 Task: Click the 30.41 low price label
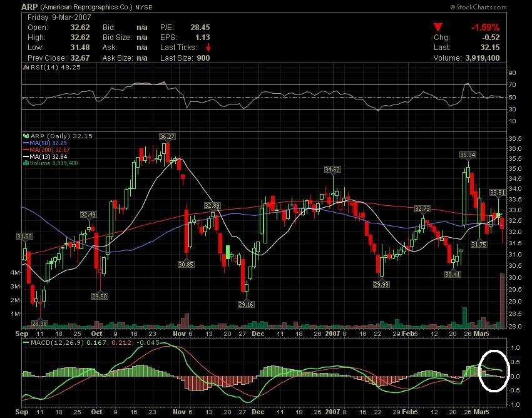pos(453,274)
